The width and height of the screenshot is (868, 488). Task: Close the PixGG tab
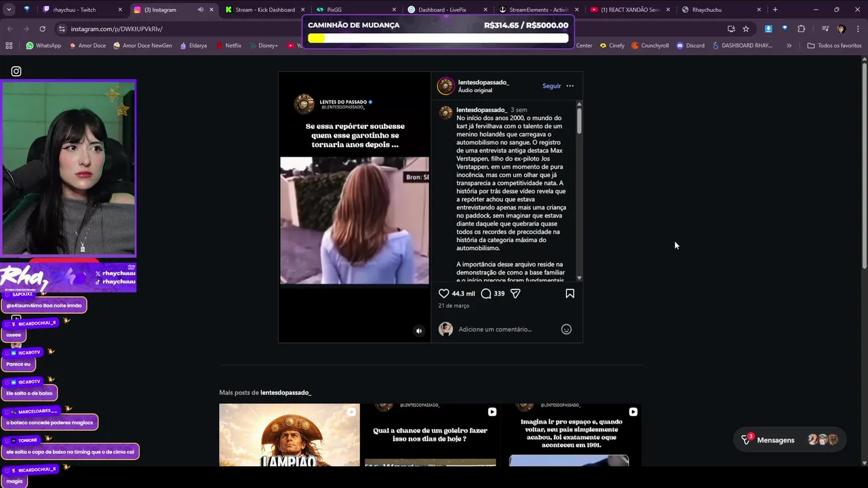pyautogui.click(x=394, y=9)
